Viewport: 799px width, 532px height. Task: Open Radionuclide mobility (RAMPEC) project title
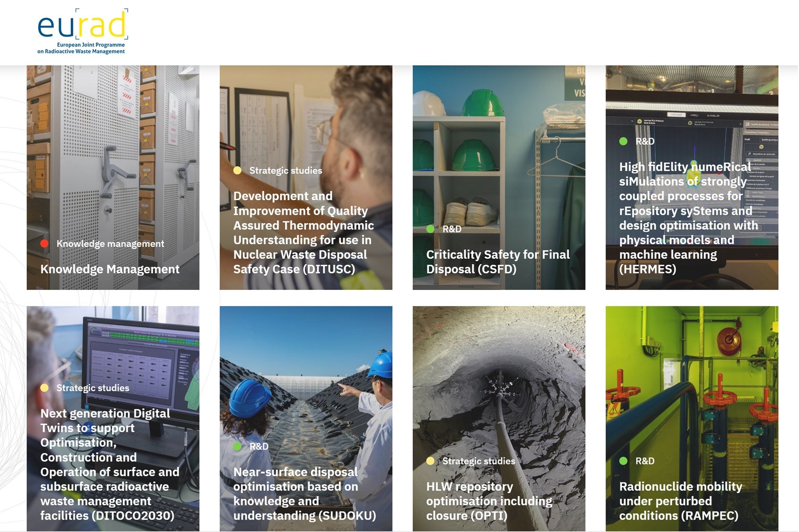(x=680, y=501)
